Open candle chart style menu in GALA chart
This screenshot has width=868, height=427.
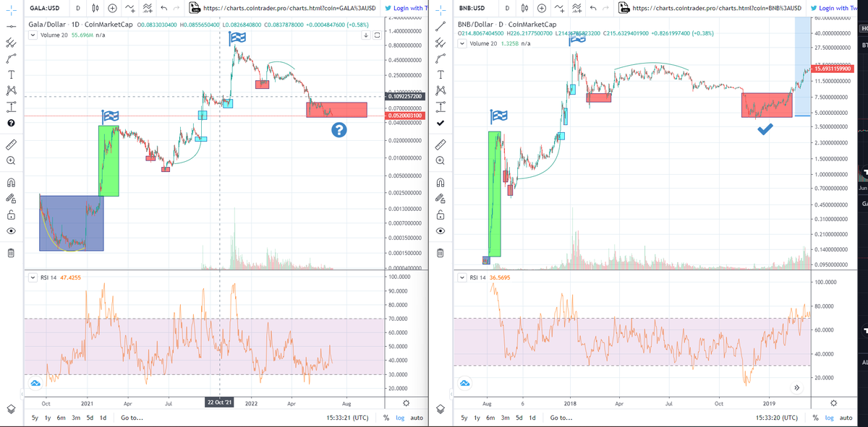pyautogui.click(x=96, y=9)
